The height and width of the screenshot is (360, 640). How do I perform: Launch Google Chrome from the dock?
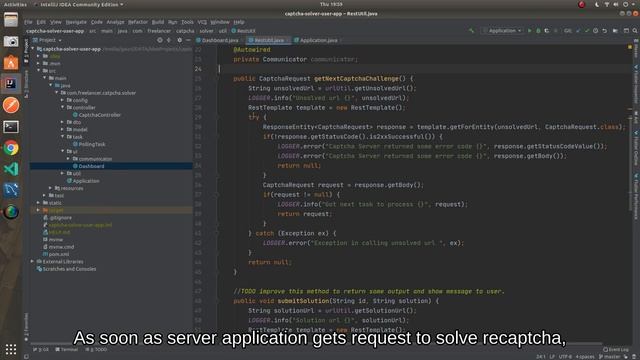coord(11,148)
